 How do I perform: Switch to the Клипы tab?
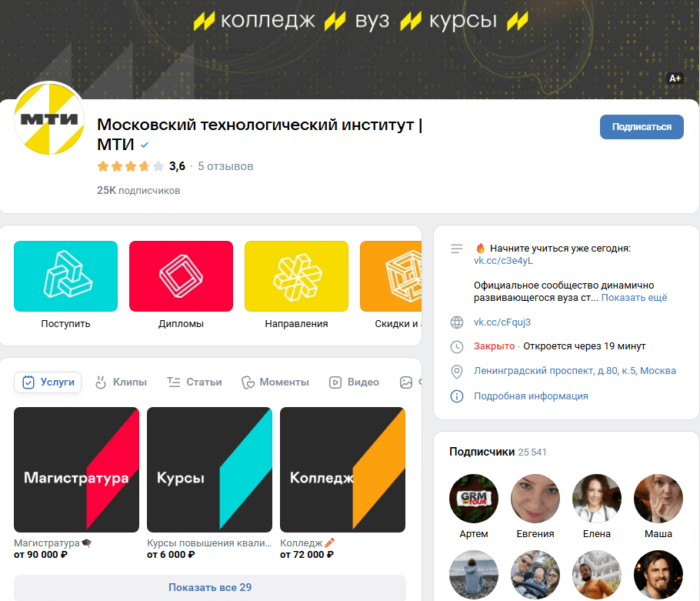click(121, 382)
